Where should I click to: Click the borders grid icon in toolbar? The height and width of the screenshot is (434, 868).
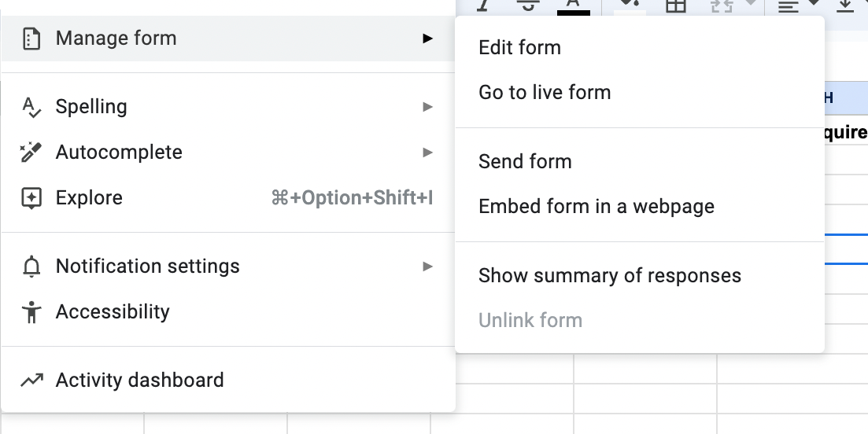coord(675,6)
